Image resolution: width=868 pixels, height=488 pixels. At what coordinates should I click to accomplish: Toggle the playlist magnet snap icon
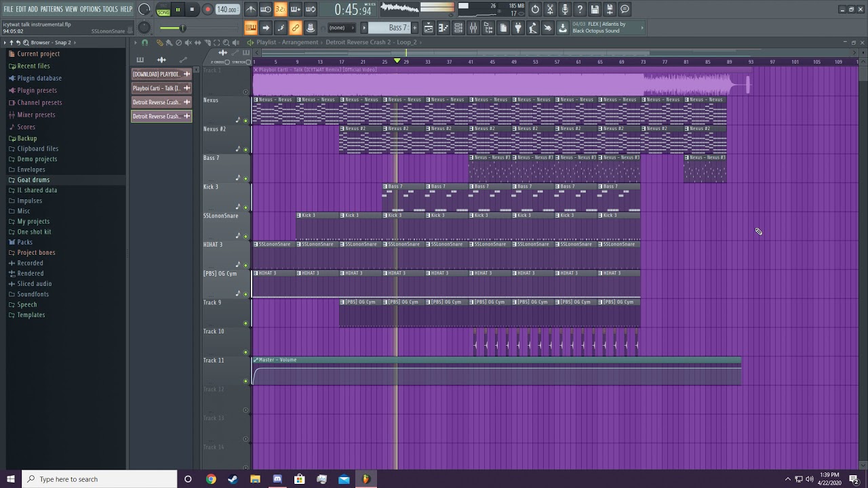click(x=144, y=43)
